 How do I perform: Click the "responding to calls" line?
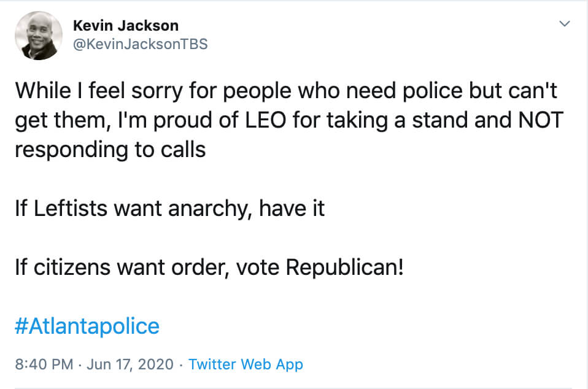coord(110,150)
